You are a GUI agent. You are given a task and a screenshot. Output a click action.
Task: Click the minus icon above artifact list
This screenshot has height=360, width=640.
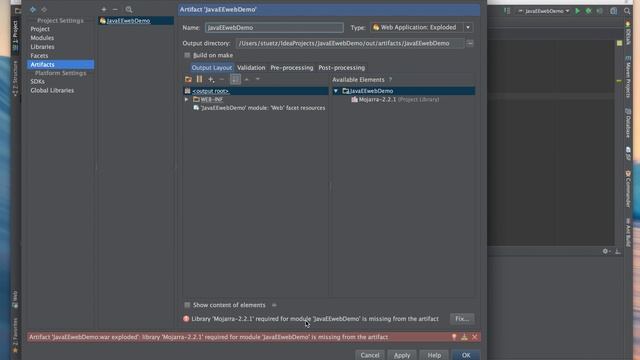(115, 9)
